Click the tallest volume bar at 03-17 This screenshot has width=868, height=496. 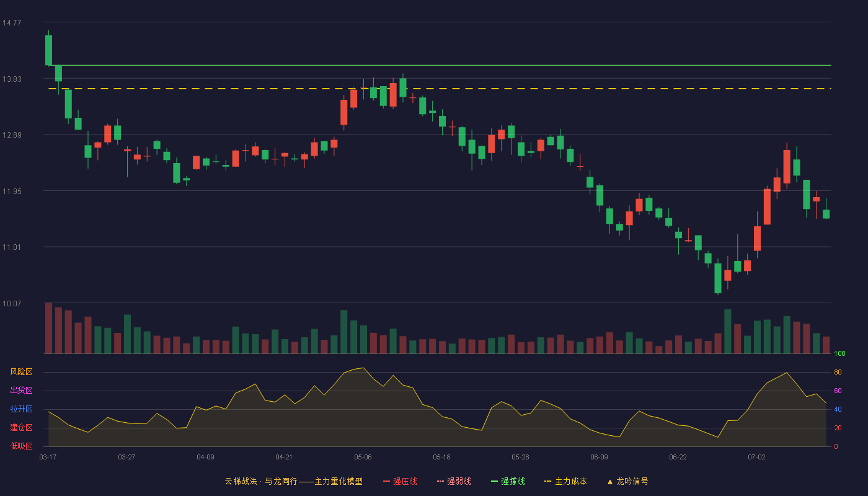[48, 328]
